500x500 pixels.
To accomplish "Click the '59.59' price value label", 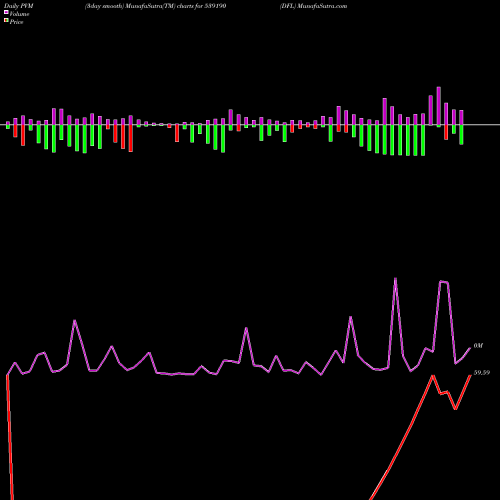I will click(482, 373).
